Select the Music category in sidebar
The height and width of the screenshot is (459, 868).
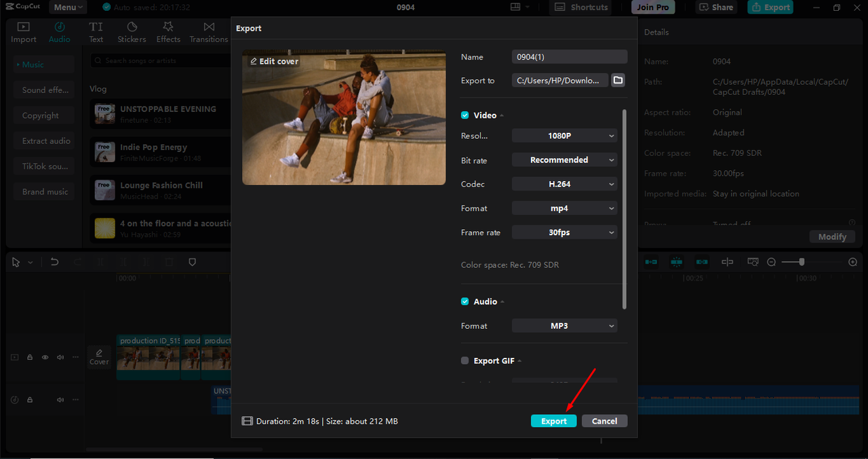(44, 64)
